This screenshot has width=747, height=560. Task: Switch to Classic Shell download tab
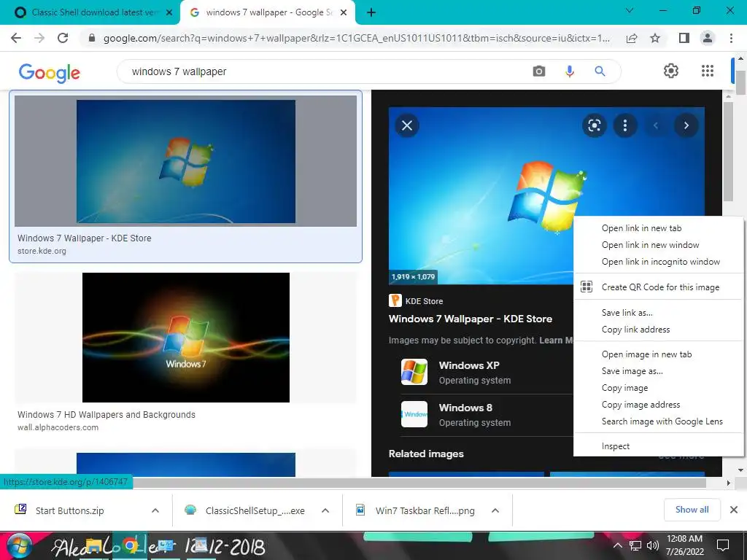(93, 12)
